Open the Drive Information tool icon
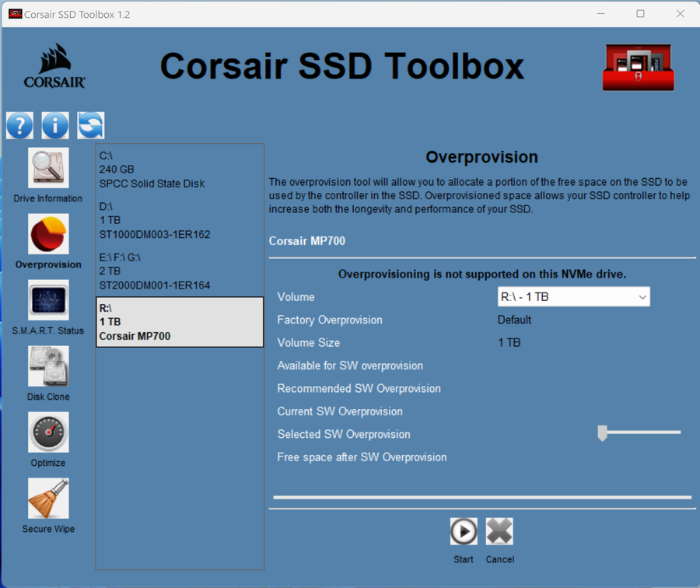700x588 pixels. 48,168
